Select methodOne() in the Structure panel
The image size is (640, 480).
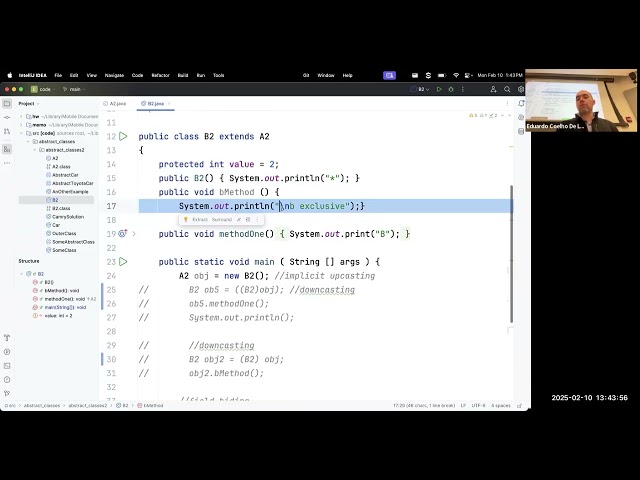[64, 299]
